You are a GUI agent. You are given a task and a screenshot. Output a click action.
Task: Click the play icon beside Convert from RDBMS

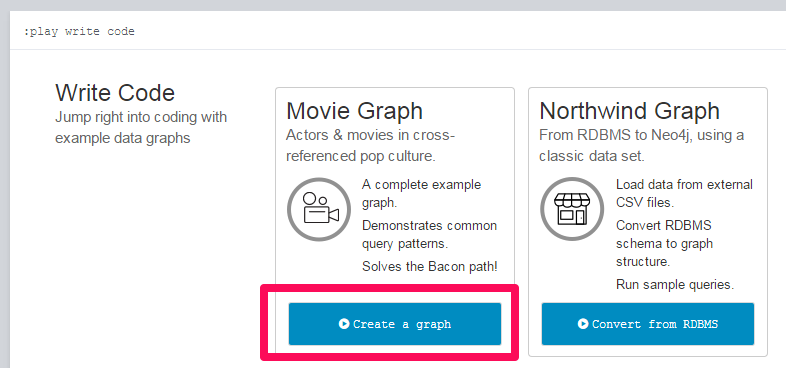tap(583, 324)
